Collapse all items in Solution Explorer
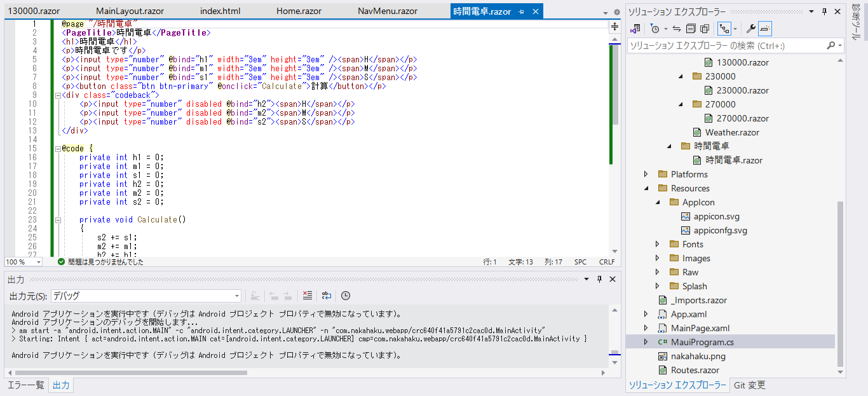868x396 pixels. 691,29
